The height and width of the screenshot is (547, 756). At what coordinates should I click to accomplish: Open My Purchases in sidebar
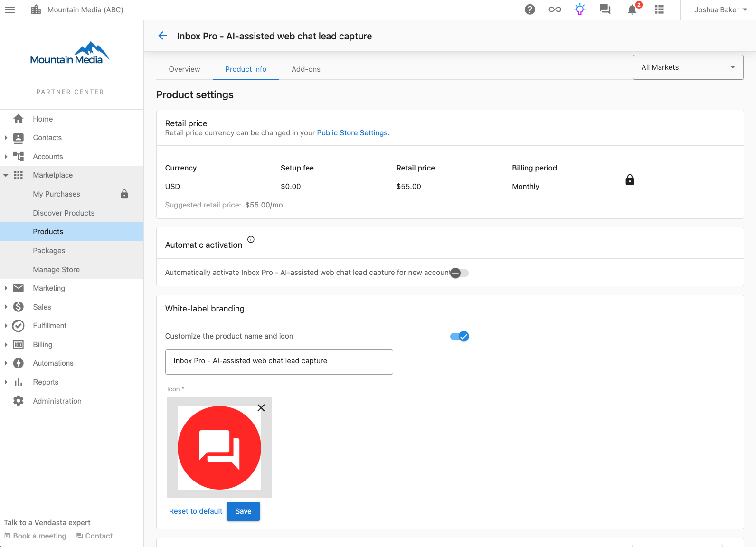coord(57,194)
